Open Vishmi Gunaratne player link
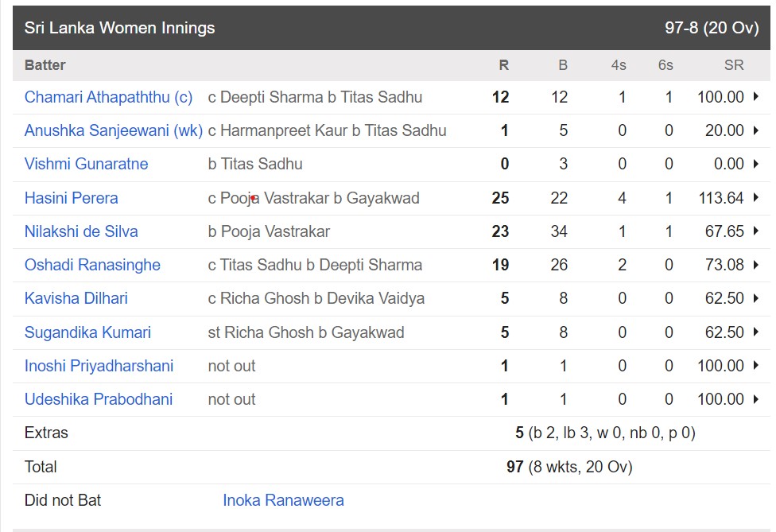 click(x=86, y=164)
